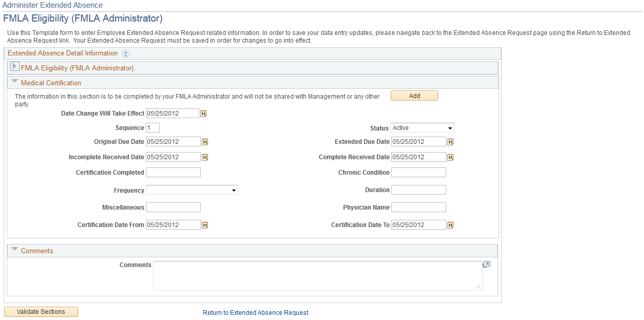Click inside the Physician Name field
This screenshot has height=320, width=644.
418,207
